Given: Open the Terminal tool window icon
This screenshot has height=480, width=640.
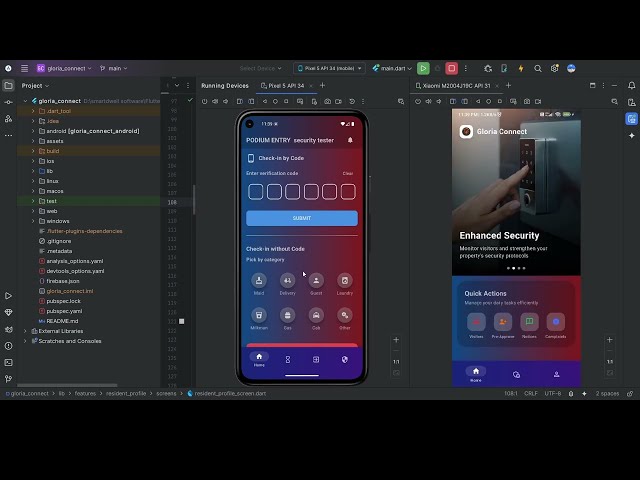Looking at the screenshot, I should [x=8, y=362].
